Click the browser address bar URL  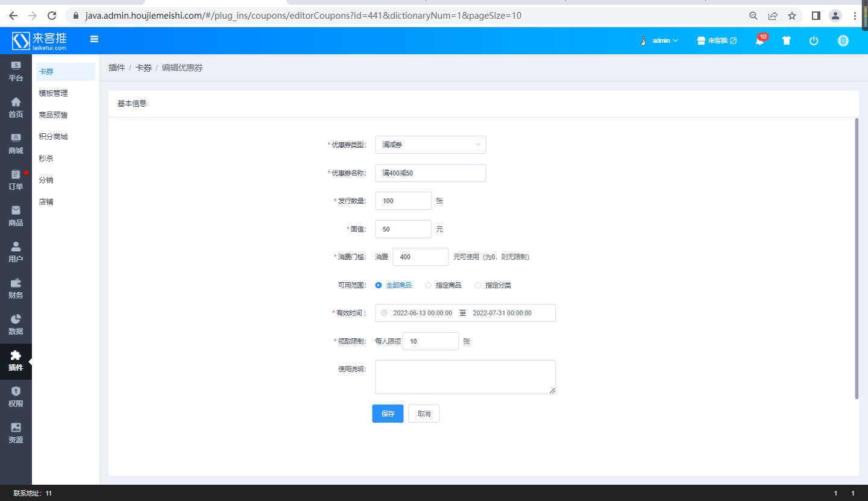[303, 16]
